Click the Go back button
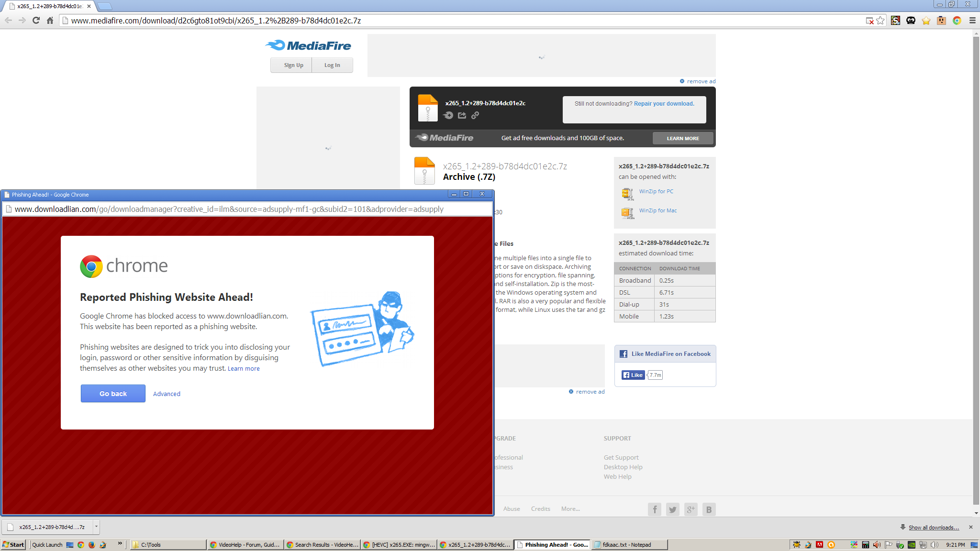980x551 pixels. point(113,394)
